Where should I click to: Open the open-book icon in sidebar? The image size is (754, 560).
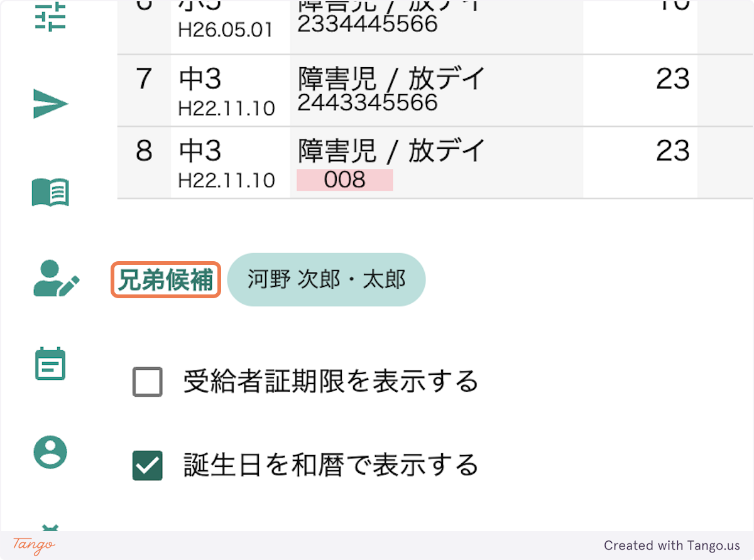click(50, 191)
